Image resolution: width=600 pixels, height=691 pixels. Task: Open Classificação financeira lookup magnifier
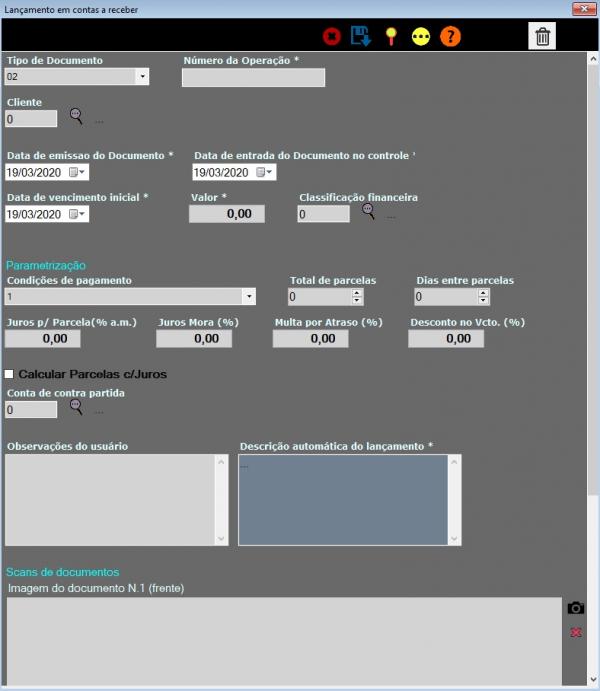point(368,212)
